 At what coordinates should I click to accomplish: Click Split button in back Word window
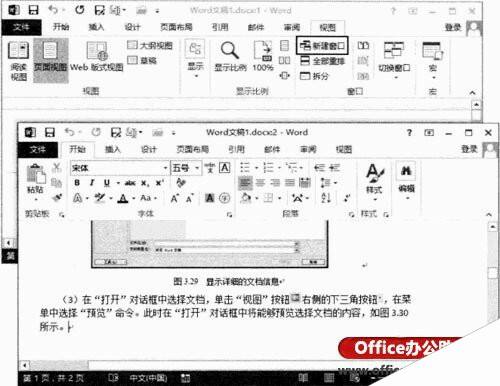coord(314,76)
